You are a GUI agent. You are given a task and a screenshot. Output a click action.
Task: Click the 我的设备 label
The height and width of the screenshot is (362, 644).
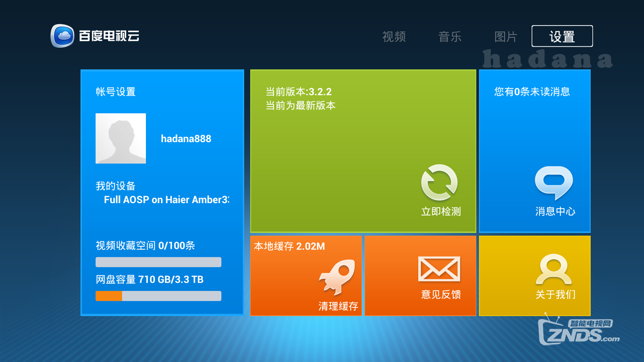click(116, 186)
